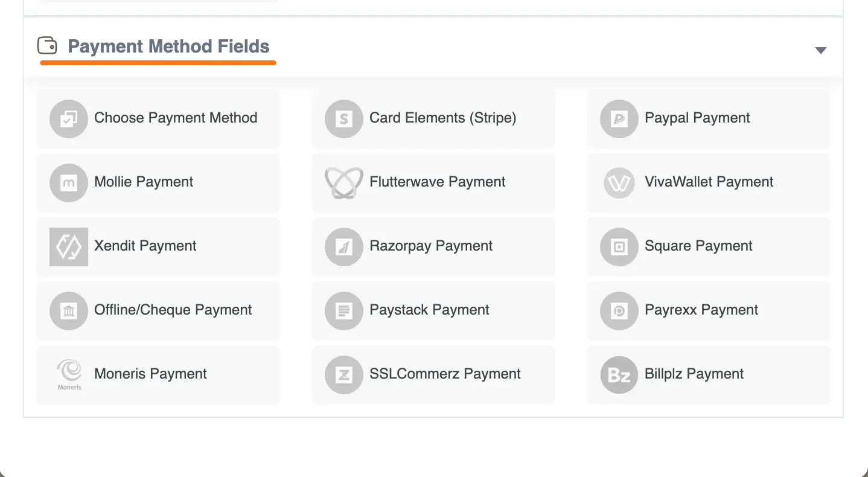Select the Razorpay Payment icon
This screenshot has height=477, width=868.
(x=343, y=246)
